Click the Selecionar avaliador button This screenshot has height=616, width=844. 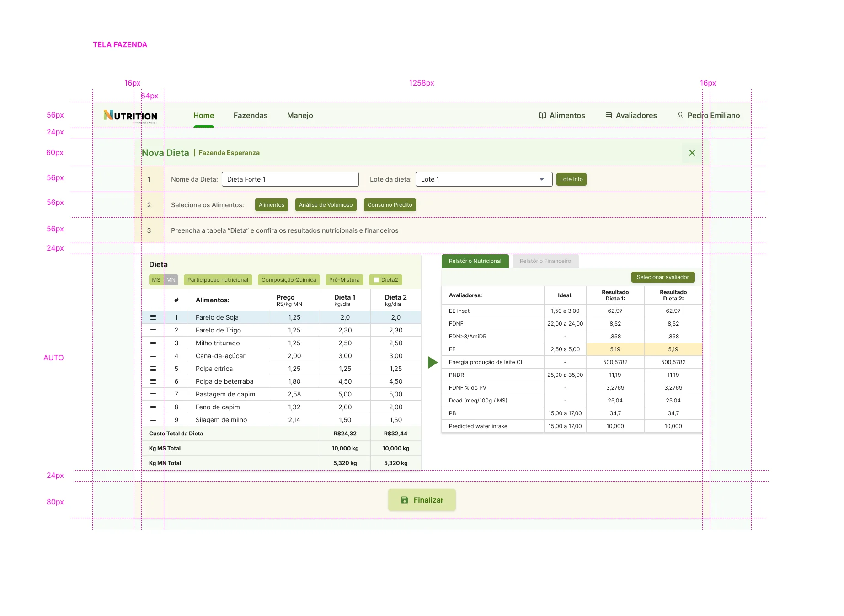pyautogui.click(x=663, y=277)
